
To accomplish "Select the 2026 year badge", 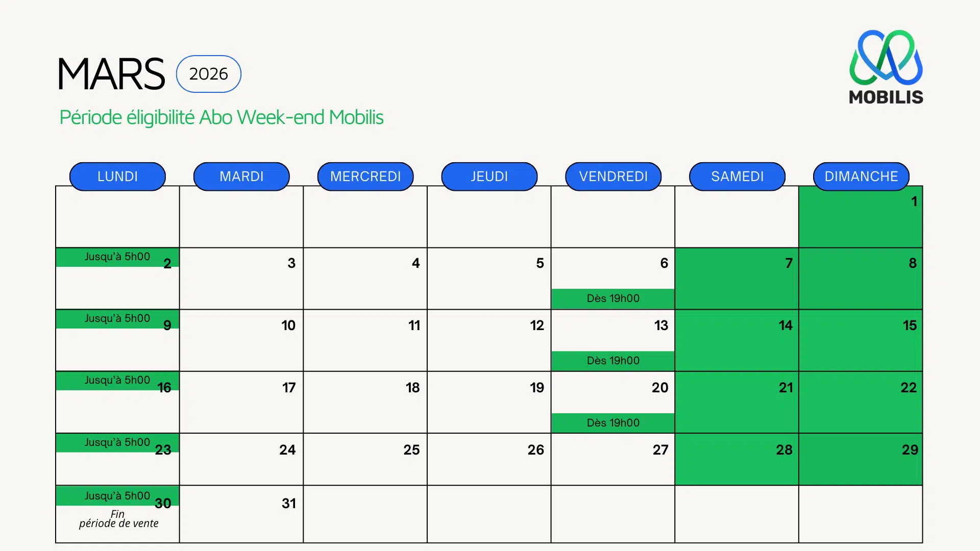I will tap(208, 74).
